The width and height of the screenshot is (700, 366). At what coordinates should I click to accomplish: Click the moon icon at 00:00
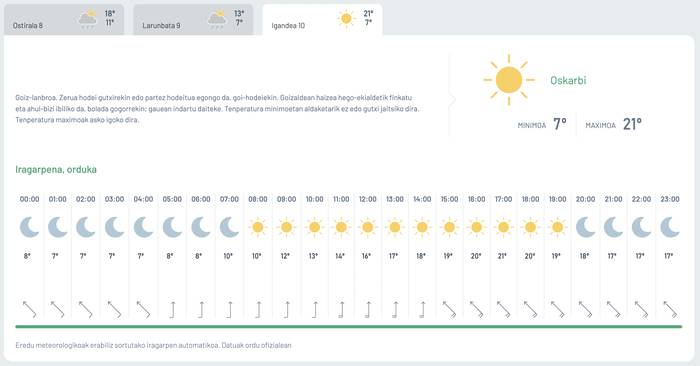29,227
